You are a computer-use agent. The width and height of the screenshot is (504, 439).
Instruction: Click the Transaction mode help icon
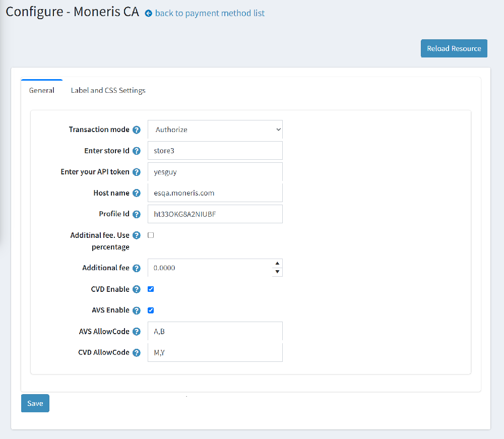pyautogui.click(x=137, y=130)
